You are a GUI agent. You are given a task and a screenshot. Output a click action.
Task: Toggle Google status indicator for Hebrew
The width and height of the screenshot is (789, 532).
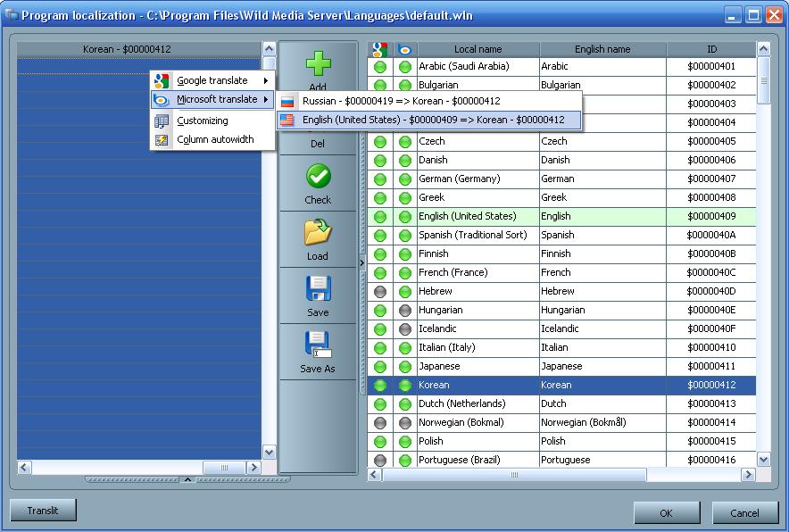380,291
